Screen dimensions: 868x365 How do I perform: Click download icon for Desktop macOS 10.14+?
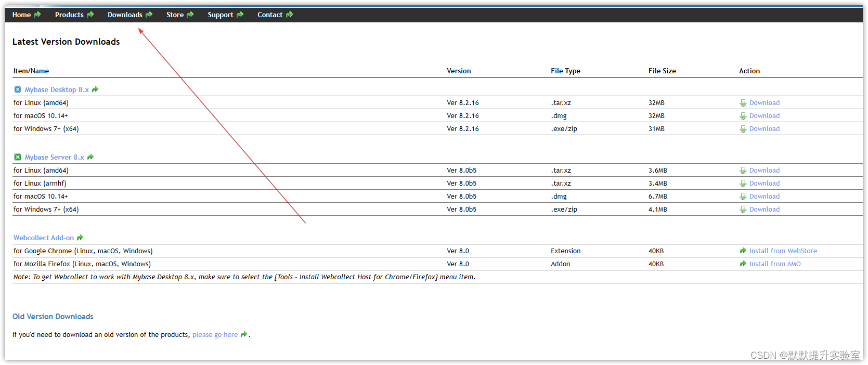[x=743, y=116]
